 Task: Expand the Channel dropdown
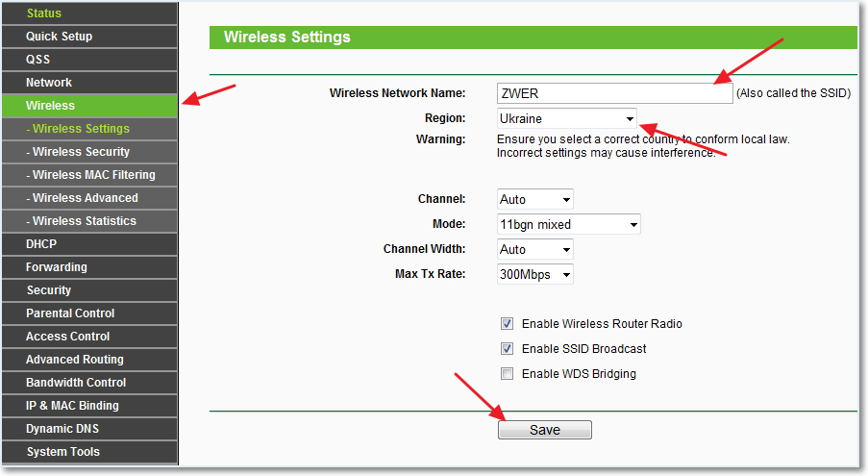pos(534,199)
